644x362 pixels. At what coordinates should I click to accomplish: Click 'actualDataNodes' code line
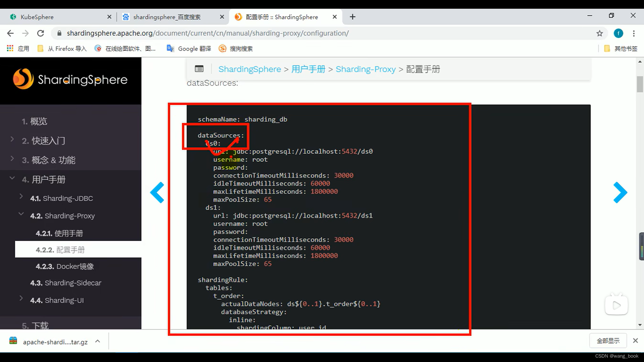(301, 304)
